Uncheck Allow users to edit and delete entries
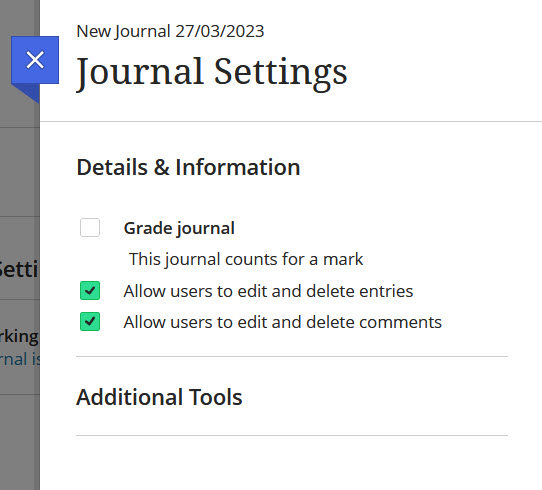 tap(90, 291)
